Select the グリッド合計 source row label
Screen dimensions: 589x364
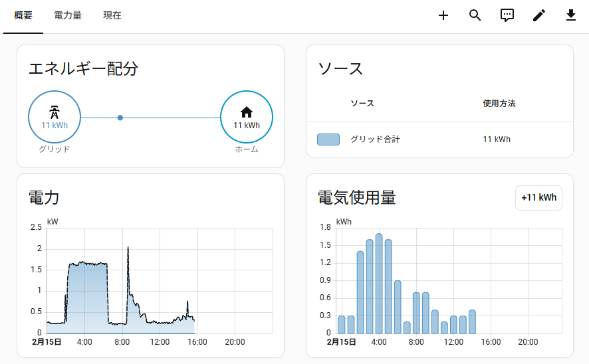tap(375, 139)
